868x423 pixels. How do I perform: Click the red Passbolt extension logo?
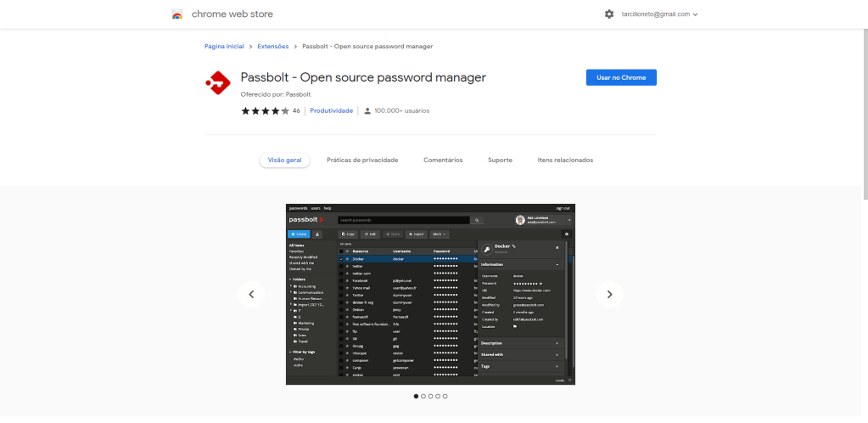tap(218, 82)
